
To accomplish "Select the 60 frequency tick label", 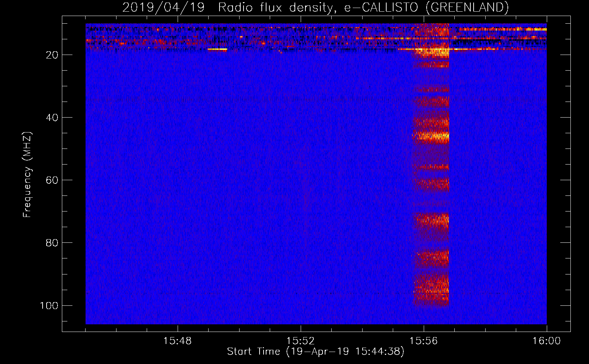I will [x=52, y=180].
